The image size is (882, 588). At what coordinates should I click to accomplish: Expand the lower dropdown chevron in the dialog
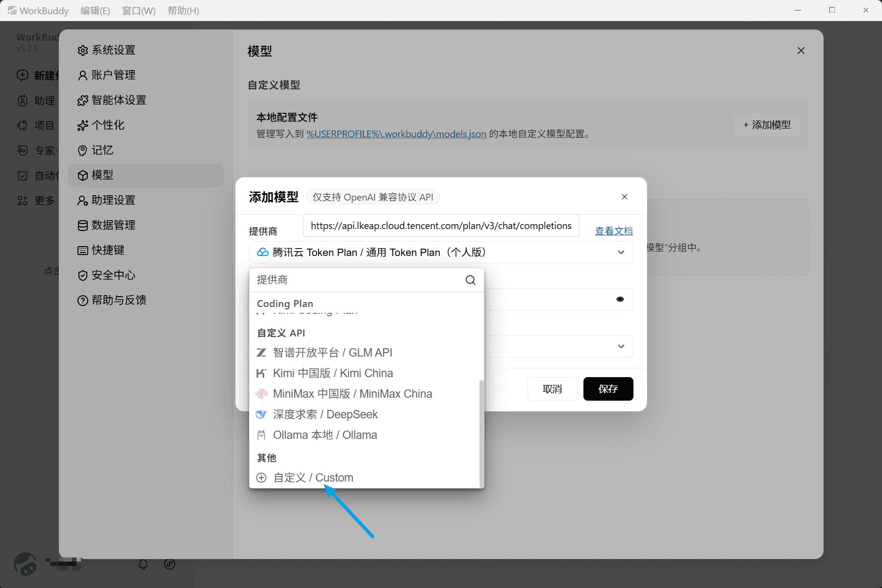pos(621,346)
